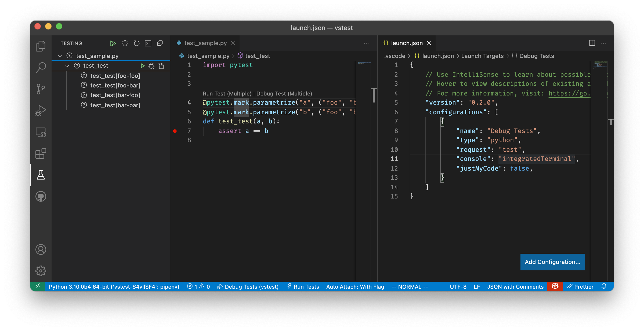
Task: Open the Testing panel flask icon
Action: point(41,175)
